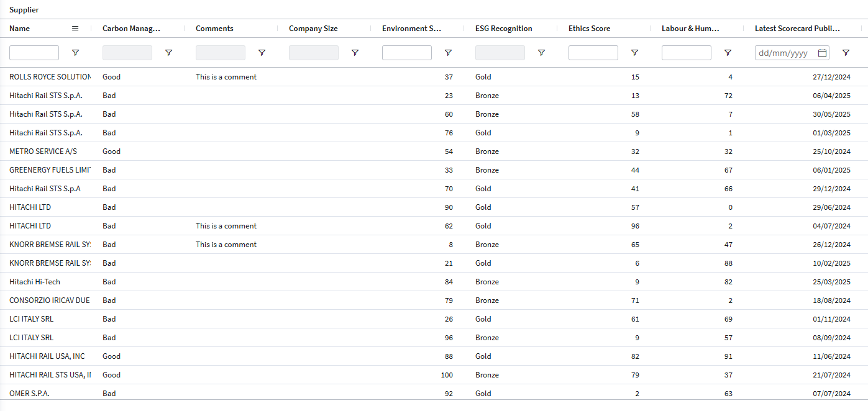Click Ethics Score value 96
Viewport: 868px width, 411px height.
click(635, 226)
